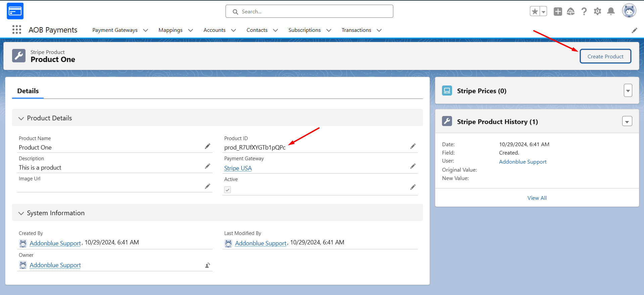Click the Owner user avatar
The width and height of the screenshot is (644, 295).
pos(23,265)
